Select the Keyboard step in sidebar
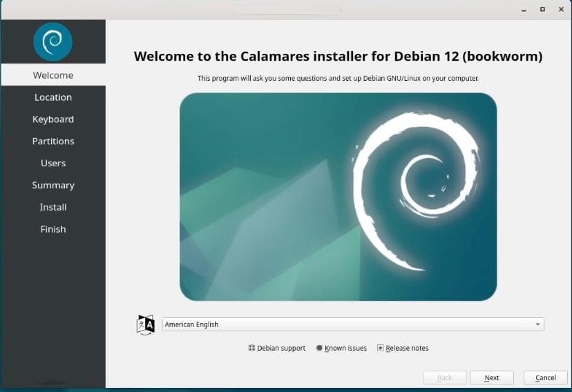Viewport: 572px width, 392px height. coord(53,119)
